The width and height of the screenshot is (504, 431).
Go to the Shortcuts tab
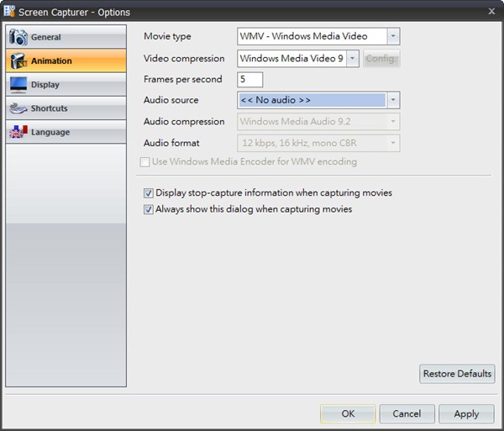[66, 108]
